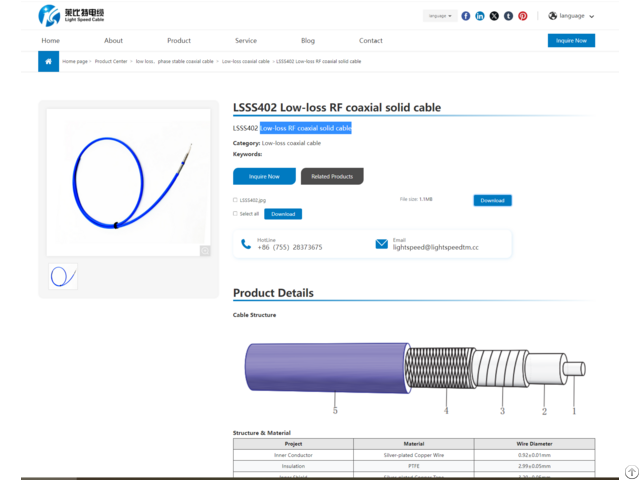The width and height of the screenshot is (640, 480).
Task: Click the Inner Conductor table cell
Action: [293, 455]
